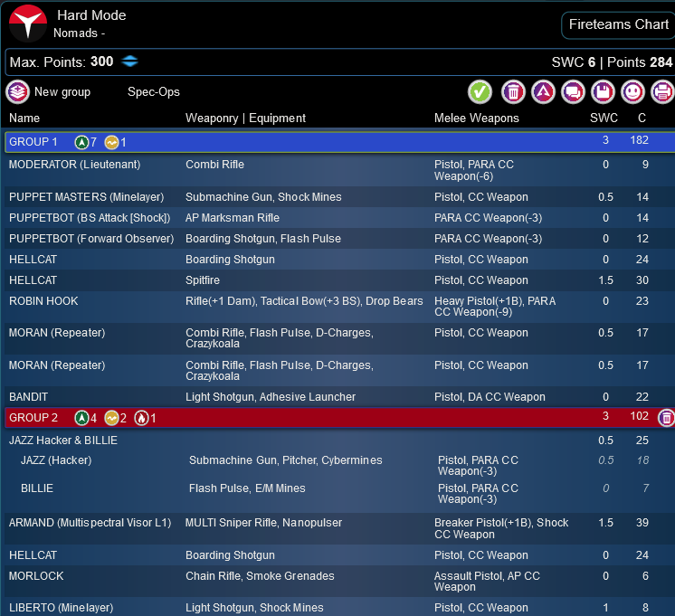Screen dimensions: 675x616
Task: Select JAZZ (Hacker) sub-row
Action: [339, 465]
